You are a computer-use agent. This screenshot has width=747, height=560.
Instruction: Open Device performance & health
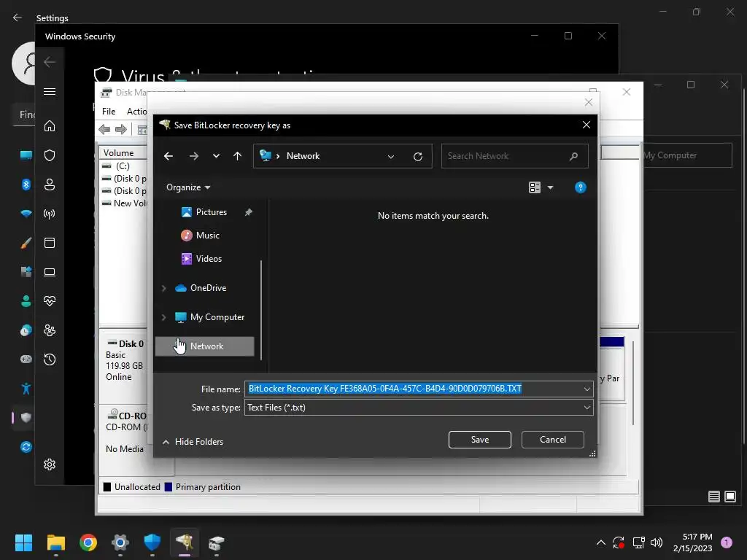pyautogui.click(x=50, y=301)
